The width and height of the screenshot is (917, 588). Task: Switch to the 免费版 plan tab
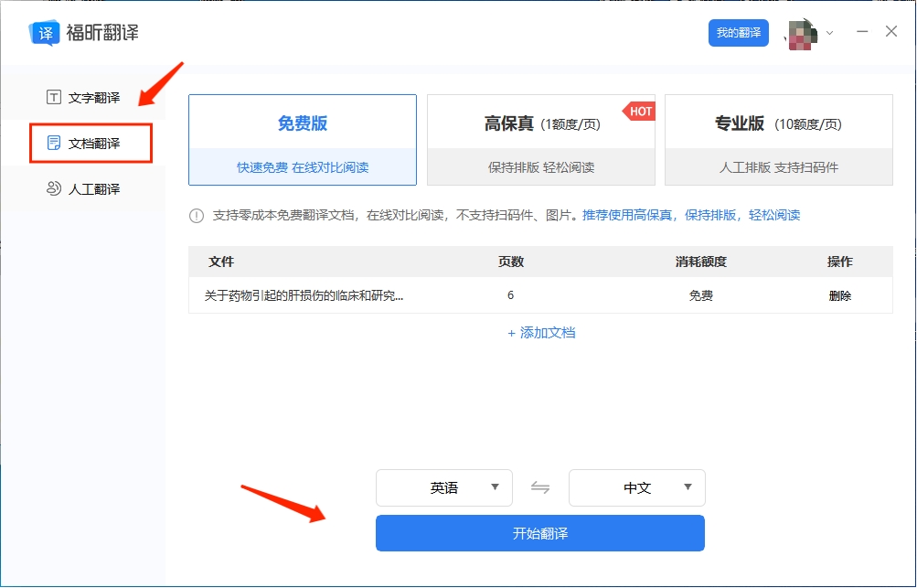tap(302, 138)
